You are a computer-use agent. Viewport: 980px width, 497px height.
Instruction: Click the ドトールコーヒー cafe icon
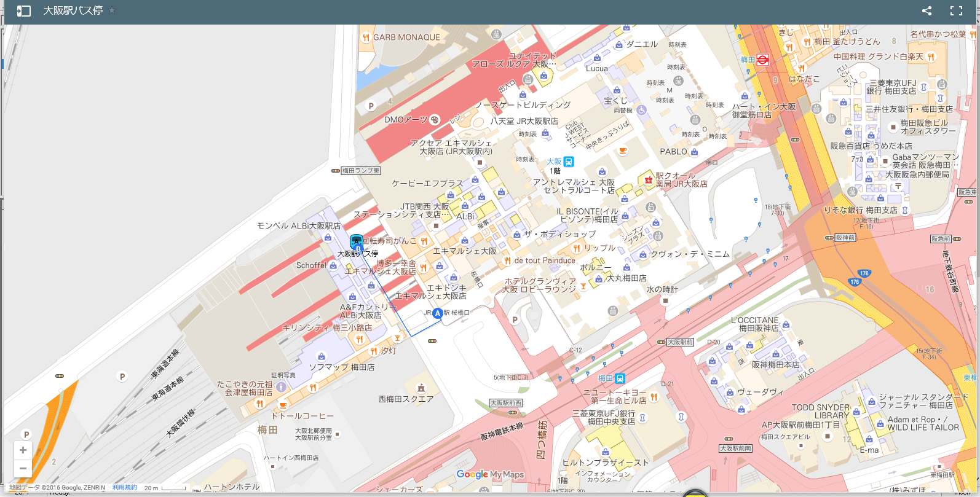283,405
